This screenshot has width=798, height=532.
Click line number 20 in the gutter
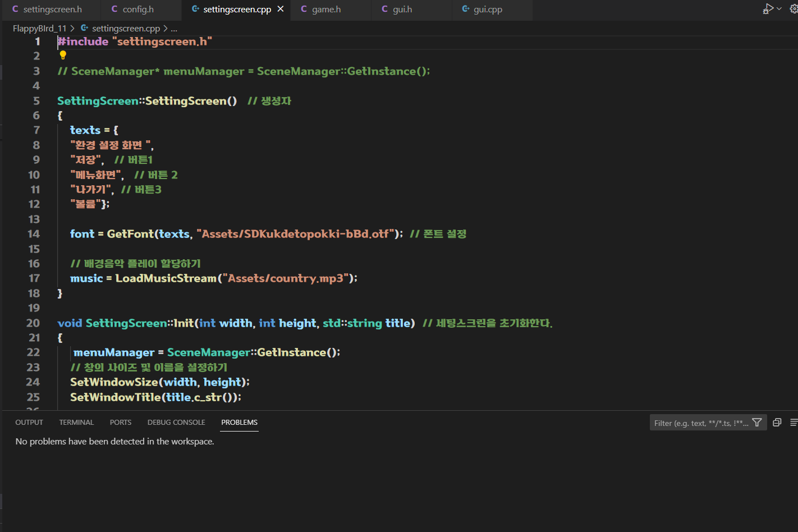(x=33, y=323)
